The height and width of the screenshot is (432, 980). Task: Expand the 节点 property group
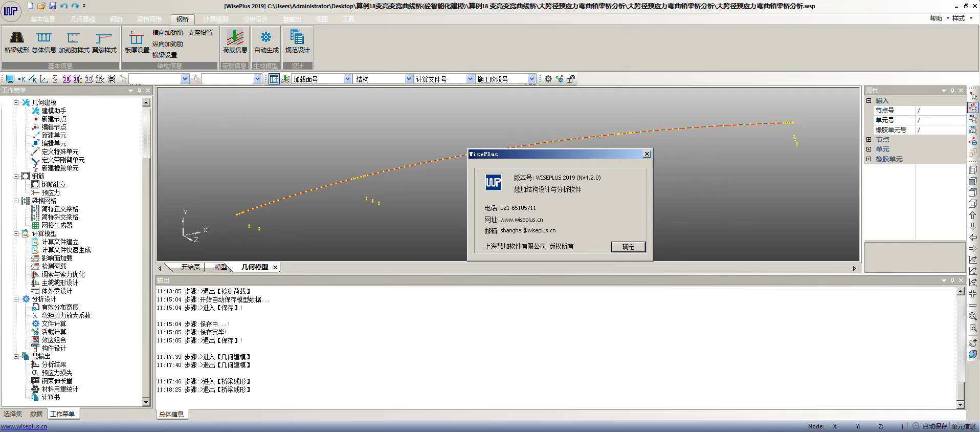click(868, 139)
